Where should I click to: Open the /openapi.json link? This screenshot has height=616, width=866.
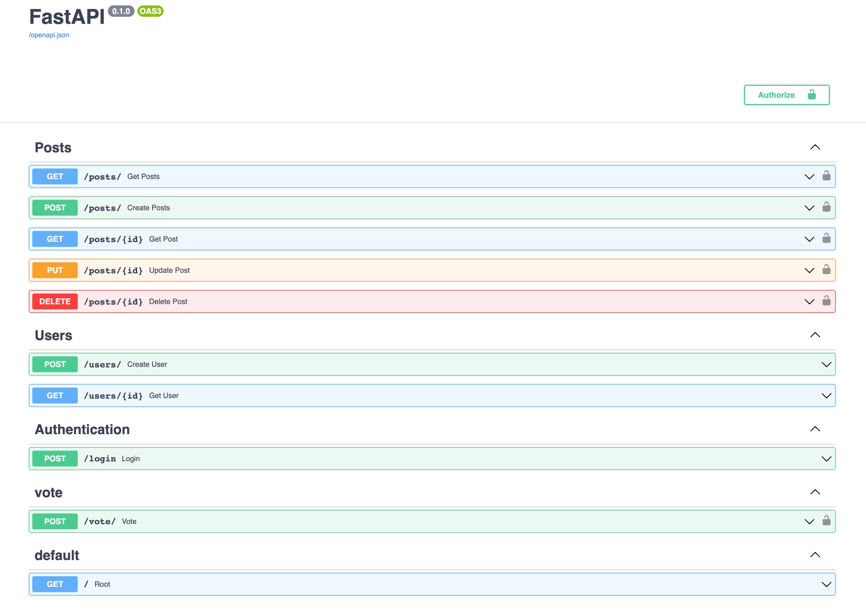point(49,35)
